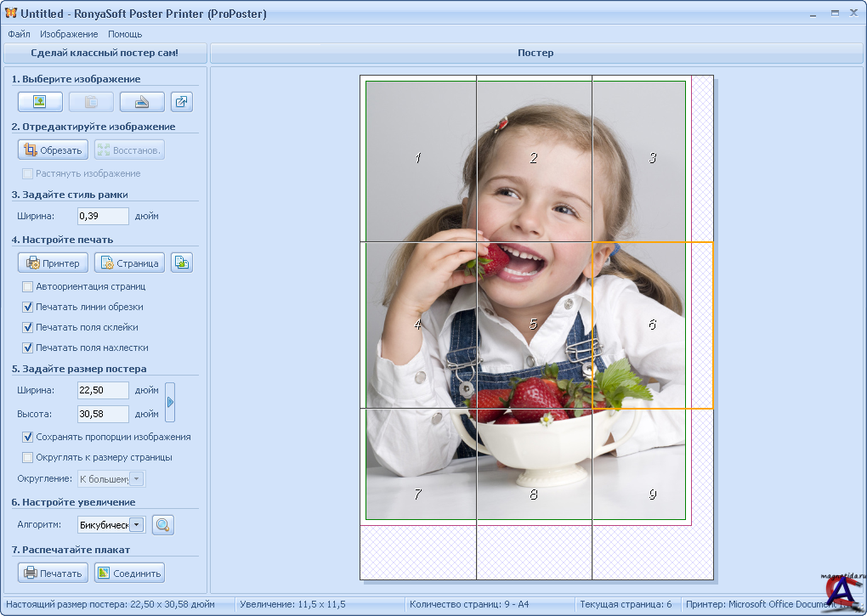Click the Обрезать crop button
Image resolution: width=867 pixels, height=616 pixels.
53,150
